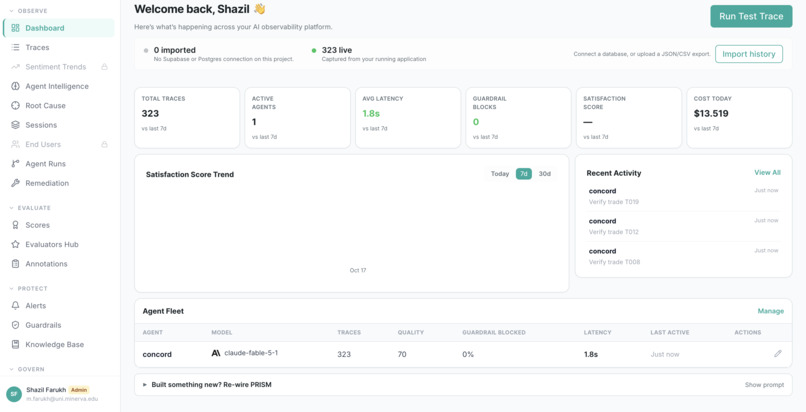
Task: Open the Cost Today card
Action: pos(739,118)
